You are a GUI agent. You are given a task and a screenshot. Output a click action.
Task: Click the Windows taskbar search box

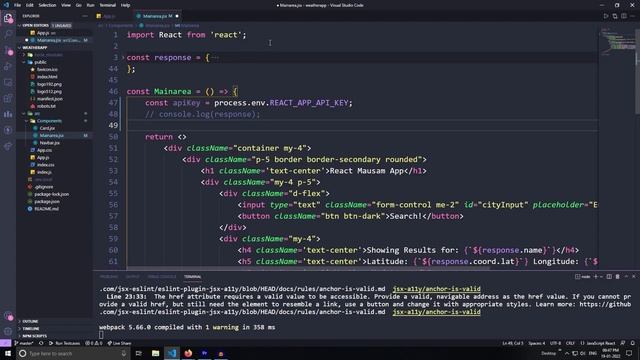pos(73,353)
